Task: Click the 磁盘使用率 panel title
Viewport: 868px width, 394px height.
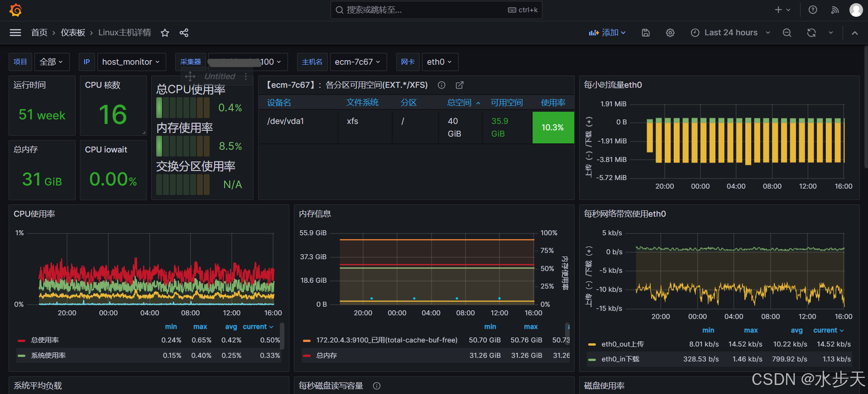Action: (604, 386)
